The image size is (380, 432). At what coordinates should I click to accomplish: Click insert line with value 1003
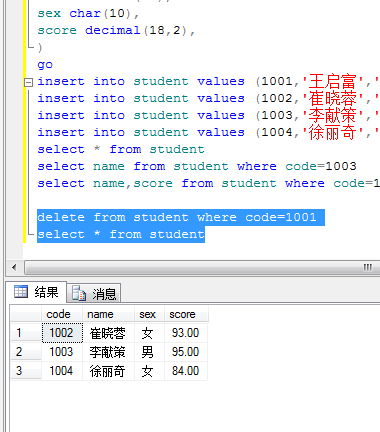click(x=208, y=115)
